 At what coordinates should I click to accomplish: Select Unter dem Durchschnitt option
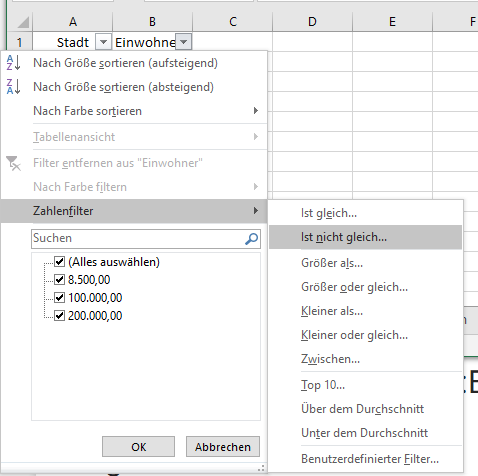[366, 433]
